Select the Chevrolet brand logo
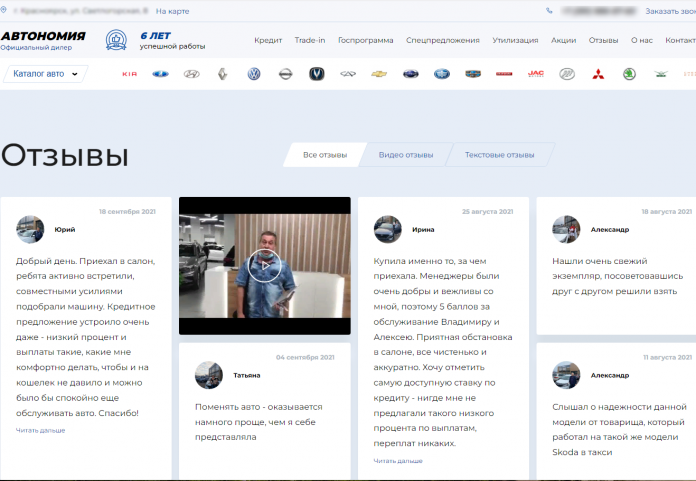This screenshot has width=696, height=481. (379, 74)
